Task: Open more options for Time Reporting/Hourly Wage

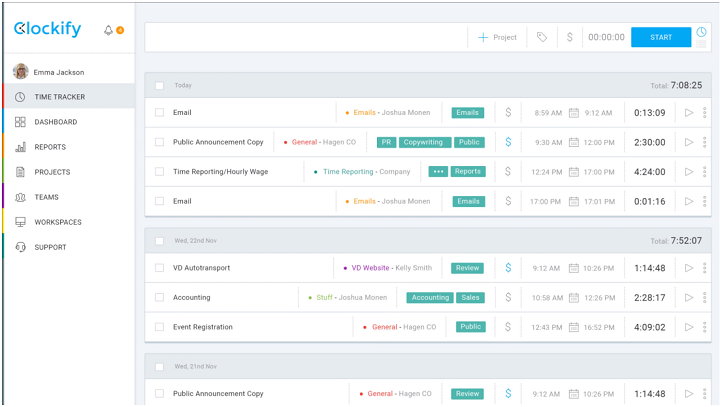Action: (x=704, y=171)
